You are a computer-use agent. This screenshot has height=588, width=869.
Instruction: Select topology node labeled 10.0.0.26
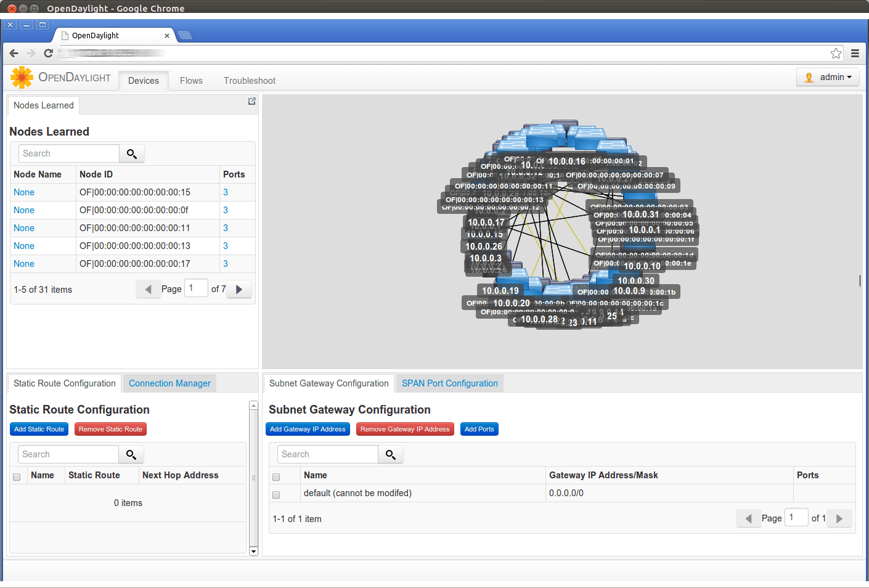(484, 247)
